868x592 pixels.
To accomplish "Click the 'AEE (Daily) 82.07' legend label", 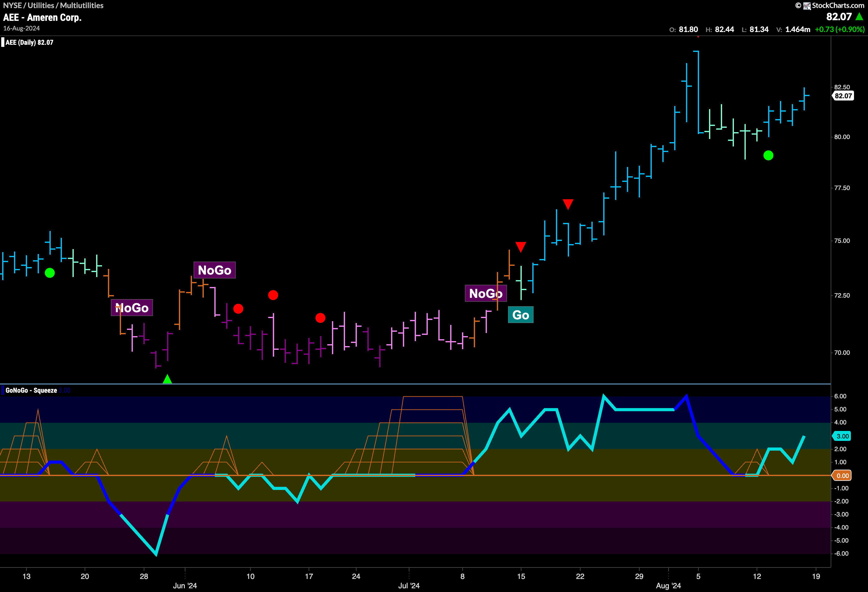I will (29, 42).
